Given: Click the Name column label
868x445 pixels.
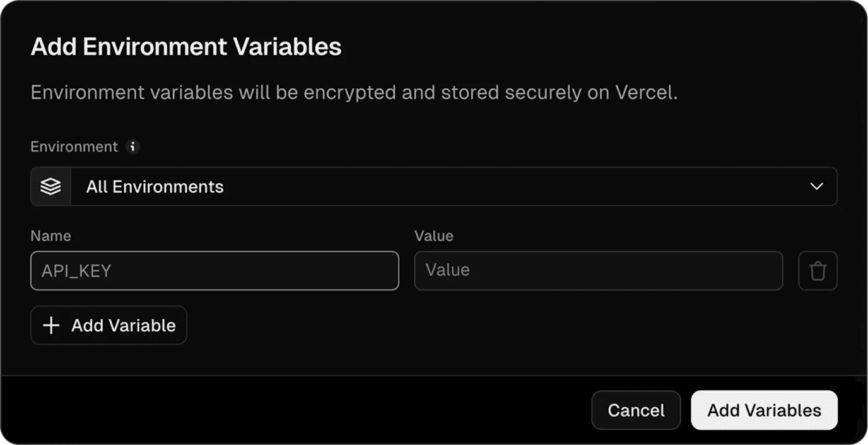Looking at the screenshot, I should (x=50, y=235).
